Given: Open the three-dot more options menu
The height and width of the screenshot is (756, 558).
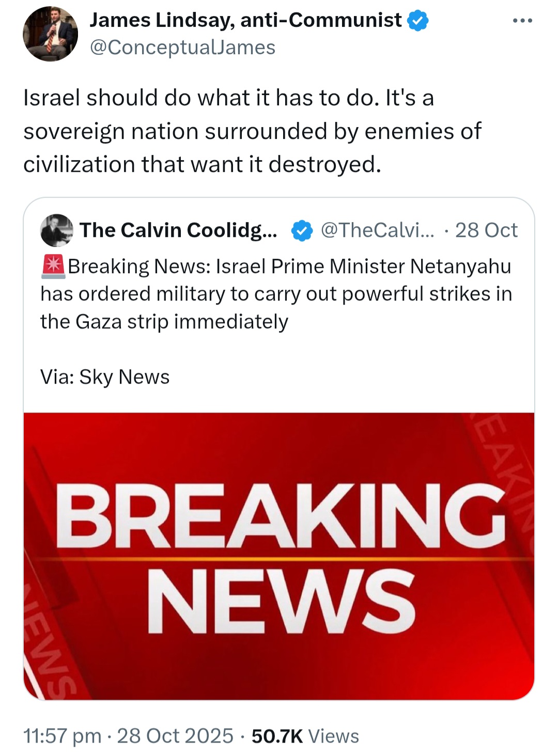Looking at the screenshot, I should [x=522, y=21].
